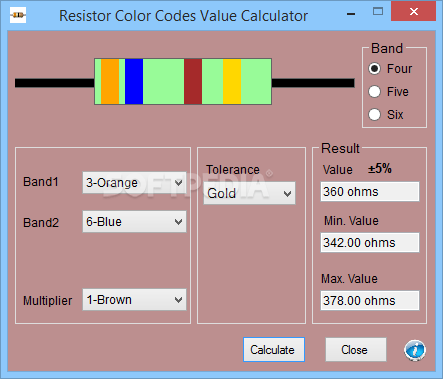Click the resistor app icon in title bar

(x=18, y=15)
